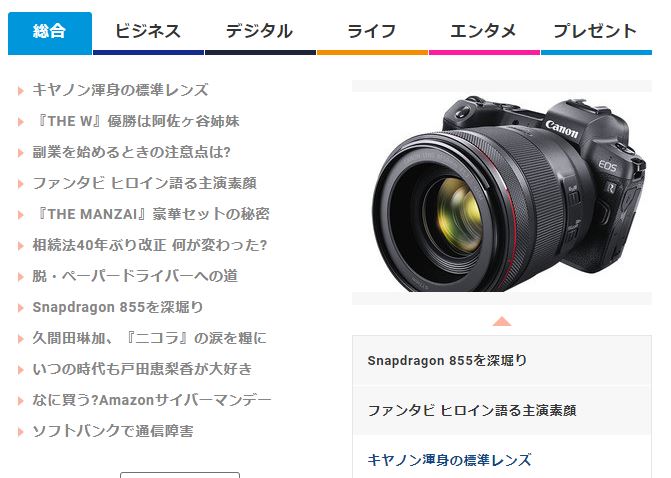
Task: Read 相続法40年ぶり改正 何が変わった? article
Action: click(150, 245)
